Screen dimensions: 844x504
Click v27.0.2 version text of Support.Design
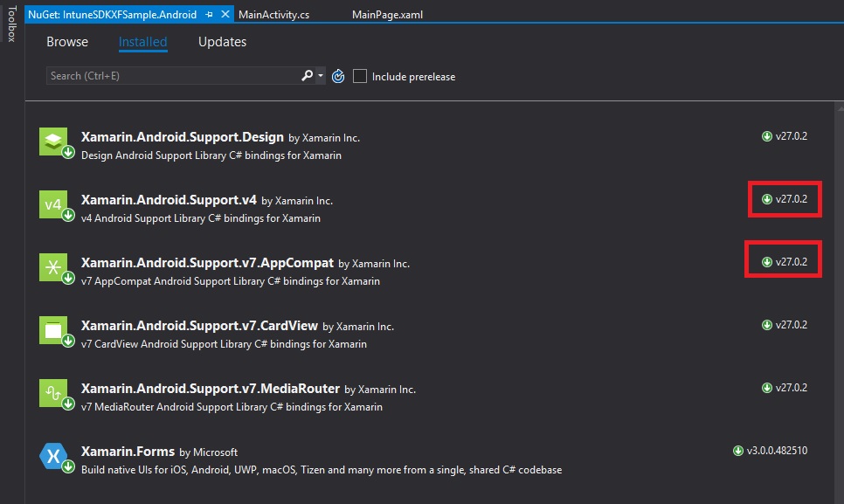click(792, 136)
